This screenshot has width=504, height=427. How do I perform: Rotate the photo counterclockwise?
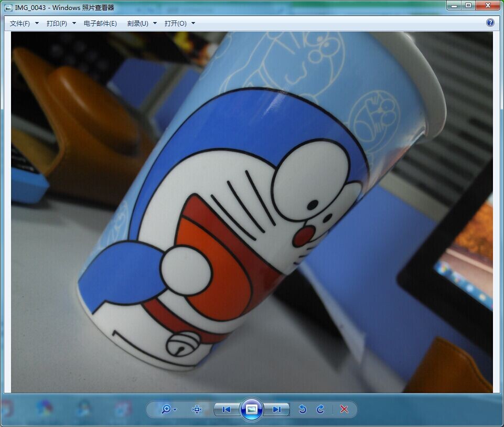pos(303,409)
